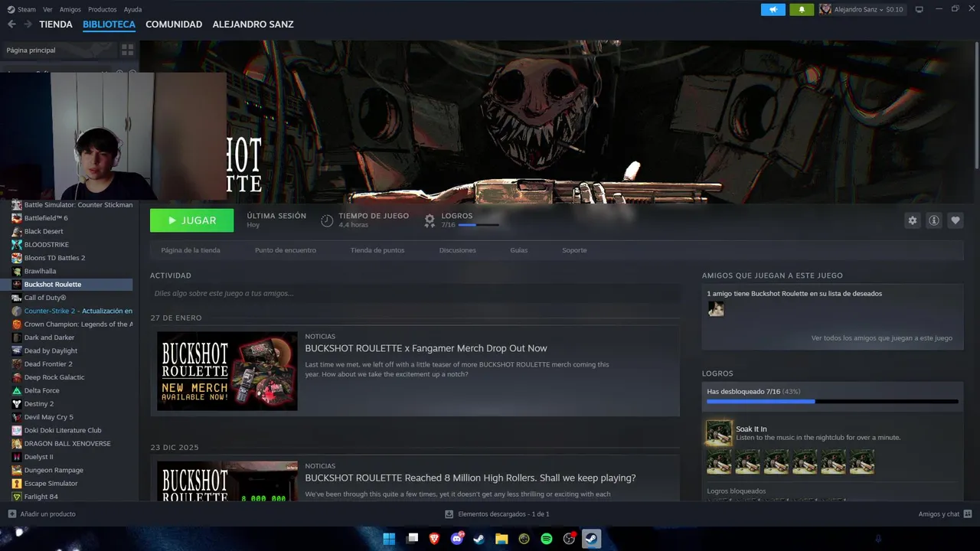This screenshot has width=980, height=551.
Task: Open the blue megaphone announcements button
Action: point(773,9)
